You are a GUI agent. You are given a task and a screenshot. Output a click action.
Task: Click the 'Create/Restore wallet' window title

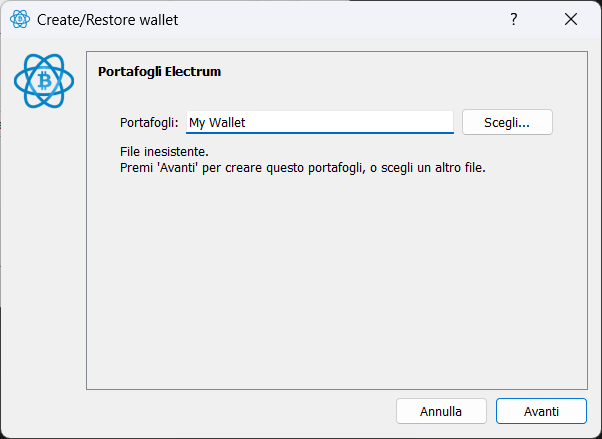108,20
